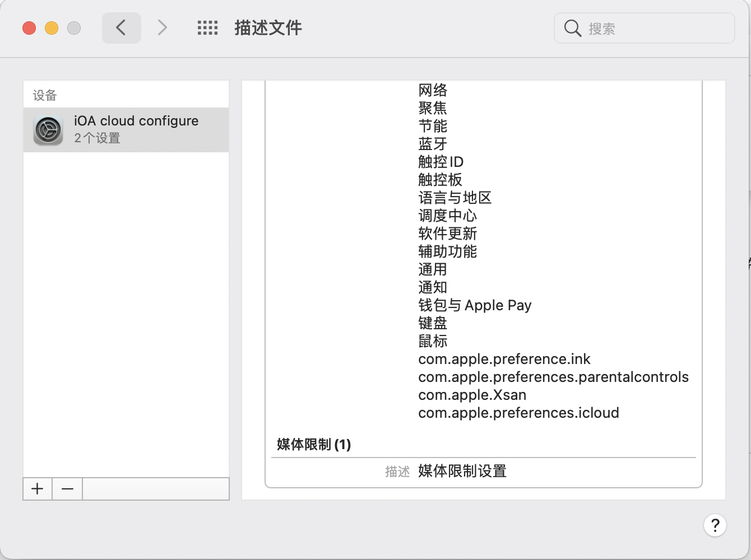
Task: Minimize the window with the yellow button
Action: tap(52, 28)
